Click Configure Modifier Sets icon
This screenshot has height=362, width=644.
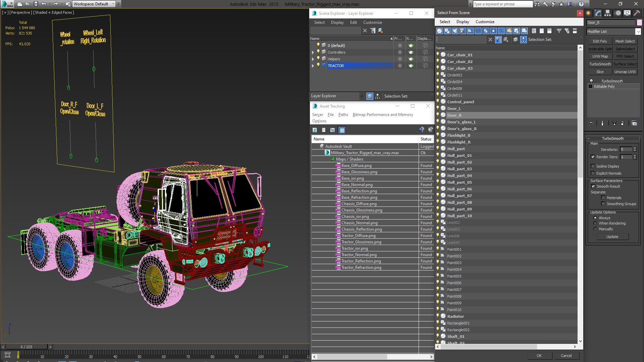[634, 123]
